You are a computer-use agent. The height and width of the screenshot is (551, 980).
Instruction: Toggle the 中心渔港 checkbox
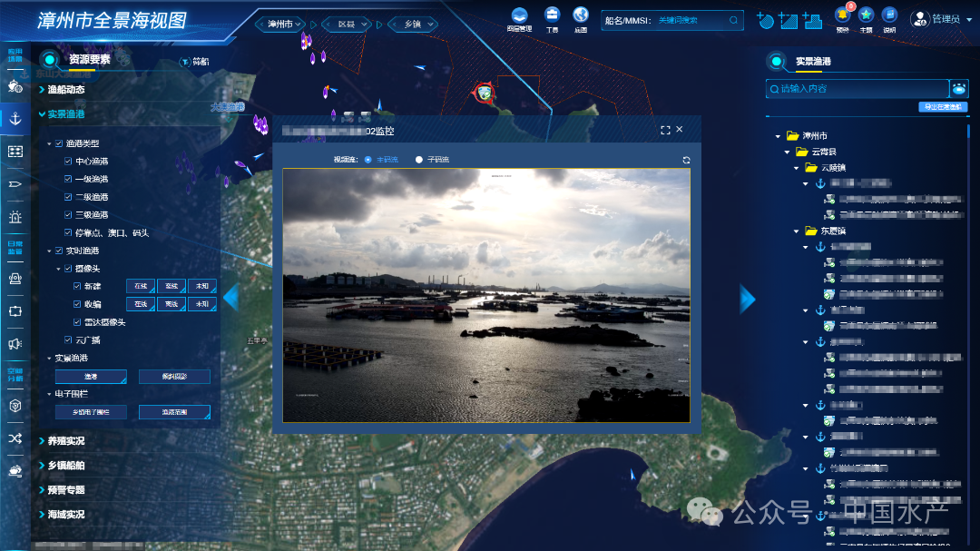pos(68,162)
